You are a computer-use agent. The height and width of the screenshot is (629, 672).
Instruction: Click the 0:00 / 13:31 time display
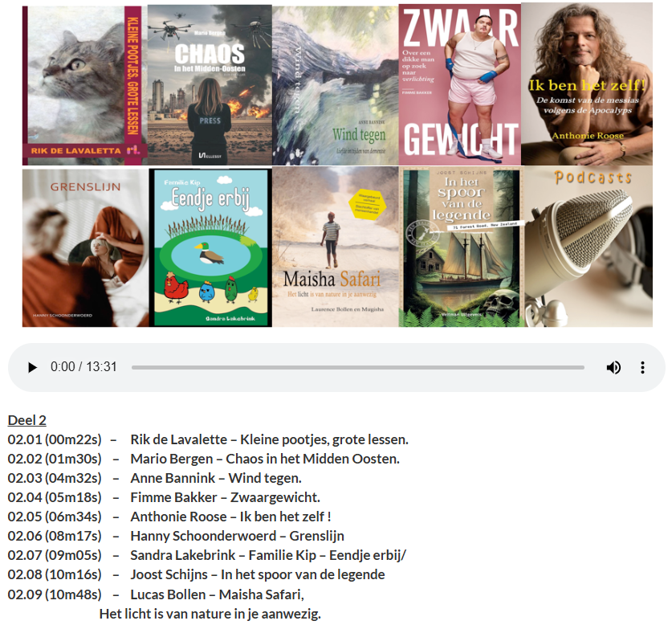point(83,367)
